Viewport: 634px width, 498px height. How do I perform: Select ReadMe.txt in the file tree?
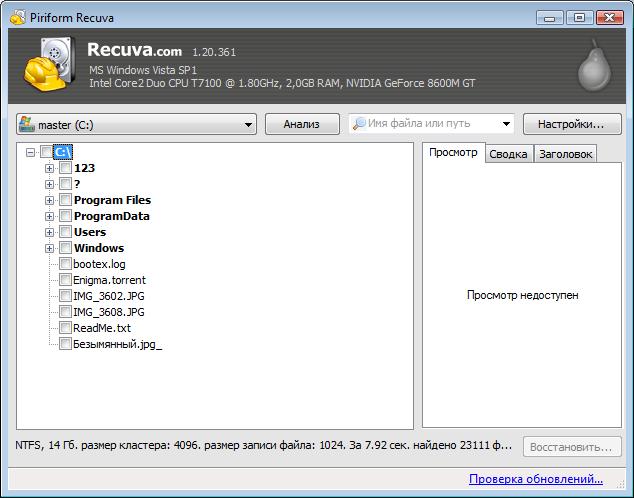pyautogui.click(x=101, y=328)
